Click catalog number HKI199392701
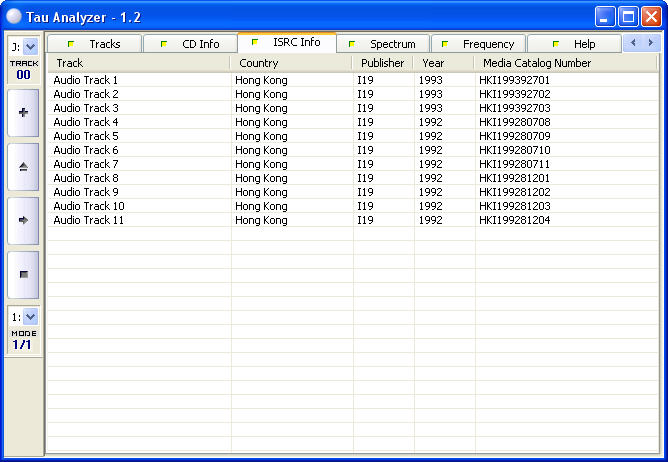The height and width of the screenshot is (462, 668). (x=514, y=80)
